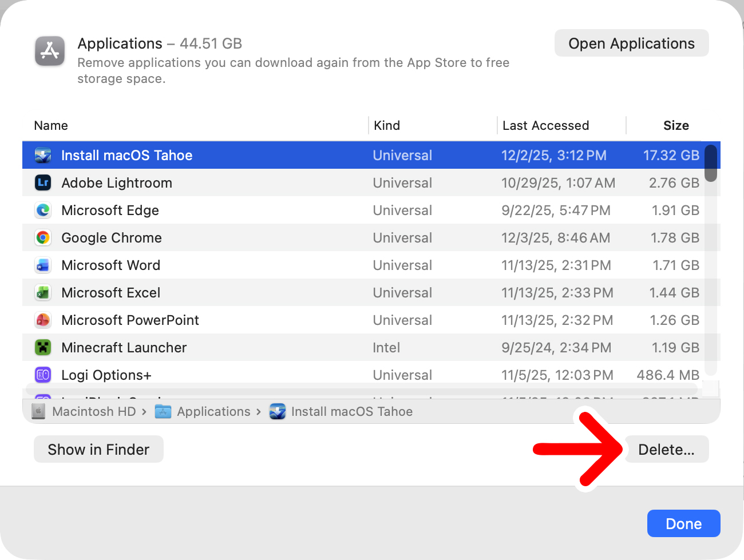This screenshot has height=560, width=744.
Task: Click the Microsoft Edge icon
Action: [x=43, y=211]
